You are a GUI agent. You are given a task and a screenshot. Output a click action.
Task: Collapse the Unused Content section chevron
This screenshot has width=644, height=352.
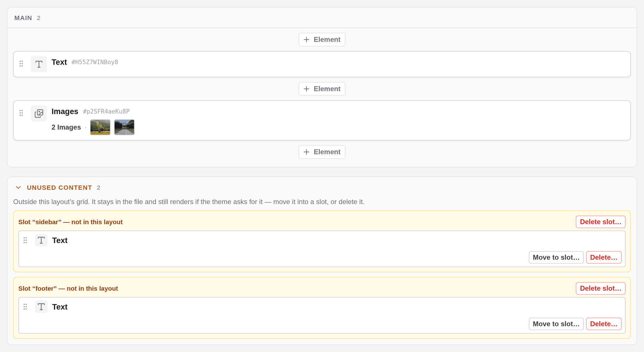coord(18,187)
